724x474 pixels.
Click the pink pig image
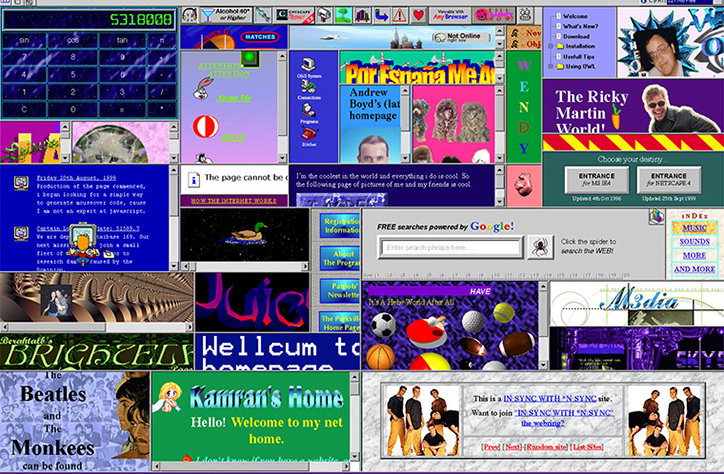(523, 184)
